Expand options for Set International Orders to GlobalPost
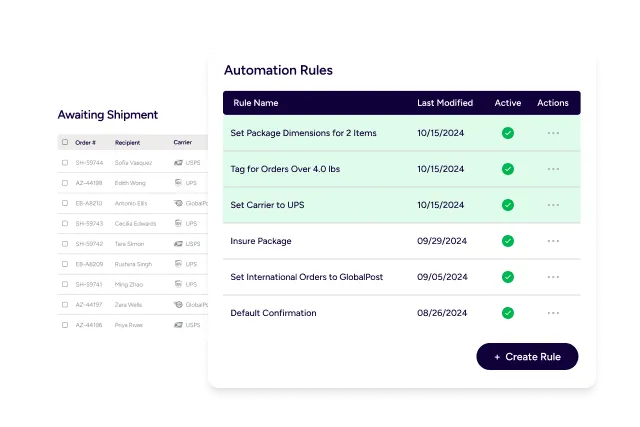Screen dimensions: 640x427 (553, 277)
